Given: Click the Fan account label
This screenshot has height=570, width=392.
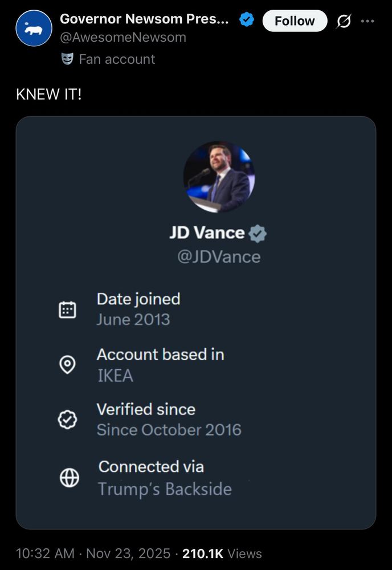Looking at the screenshot, I should (x=117, y=59).
